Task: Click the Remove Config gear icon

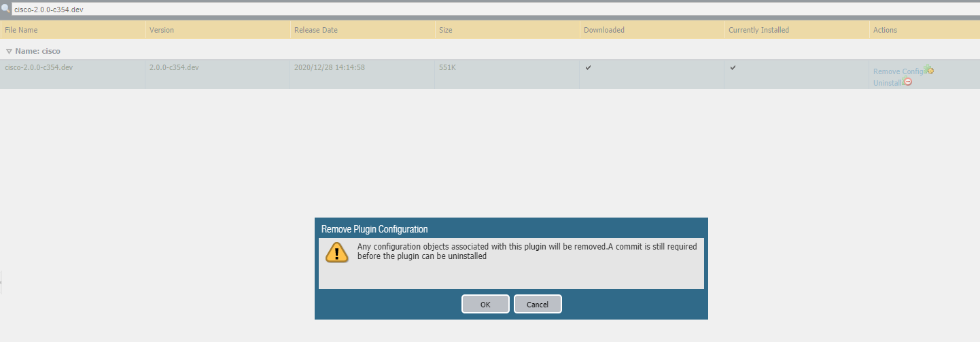Action: pos(929,70)
